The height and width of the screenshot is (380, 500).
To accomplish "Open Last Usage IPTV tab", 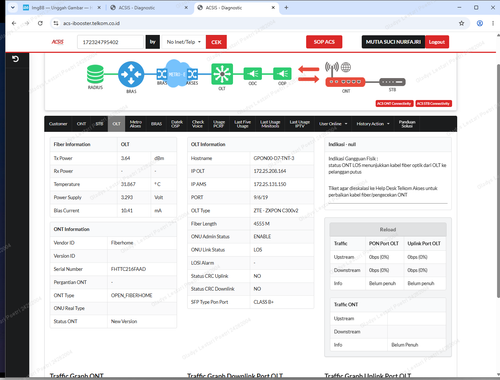I will (300, 124).
